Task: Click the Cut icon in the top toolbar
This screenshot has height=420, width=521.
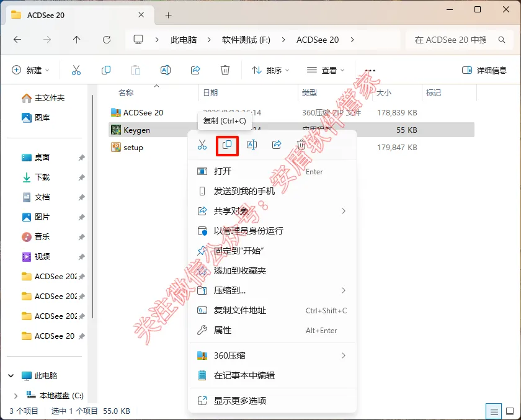Action: 76,70
